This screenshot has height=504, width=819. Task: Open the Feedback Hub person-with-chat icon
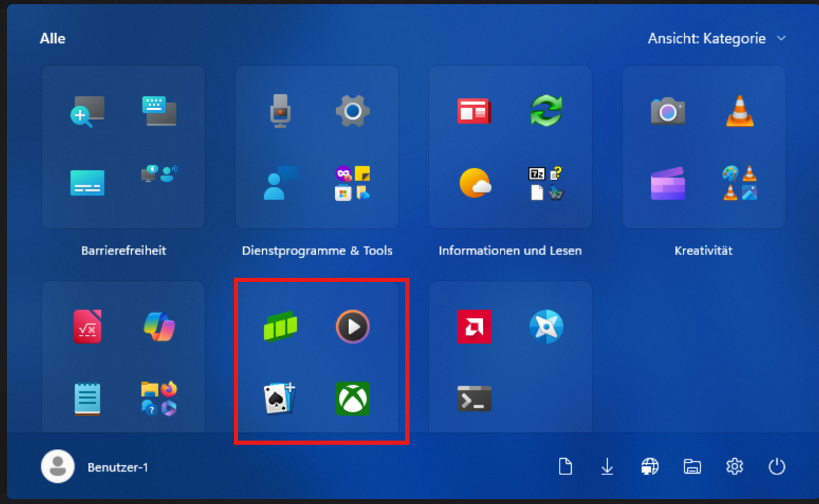coord(281,183)
